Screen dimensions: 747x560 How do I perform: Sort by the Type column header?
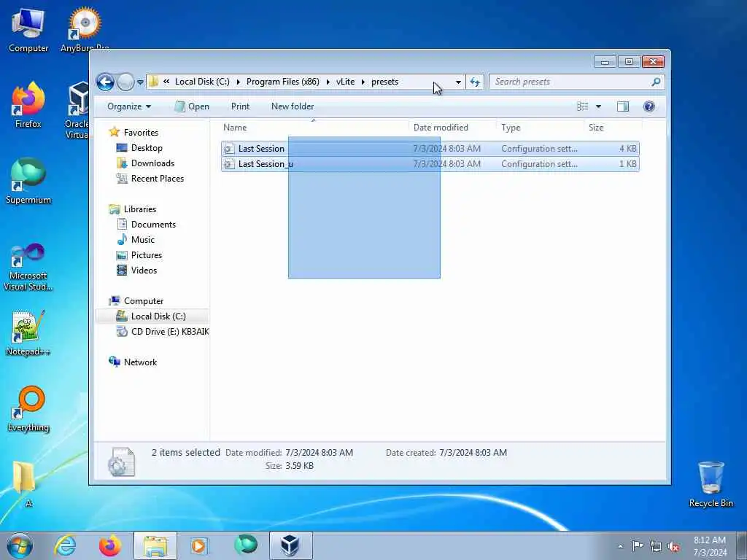coord(540,127)
